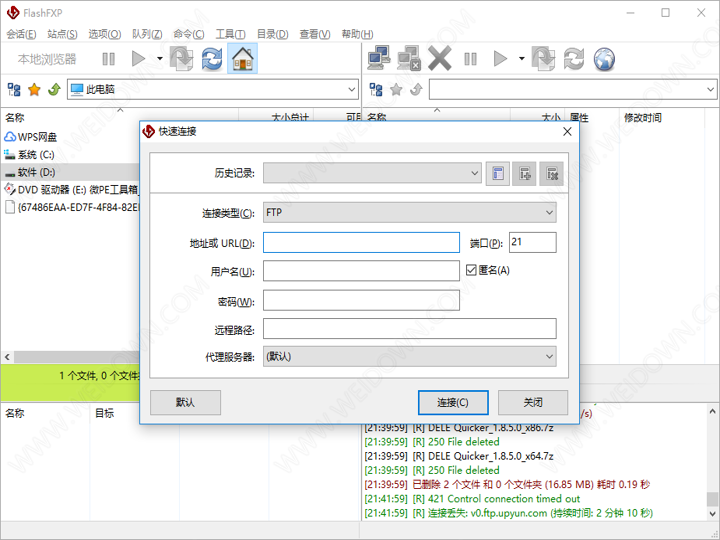Click the local 名称 column header
The height and width of the screenshot is (540, 720).
coord(119,118)
